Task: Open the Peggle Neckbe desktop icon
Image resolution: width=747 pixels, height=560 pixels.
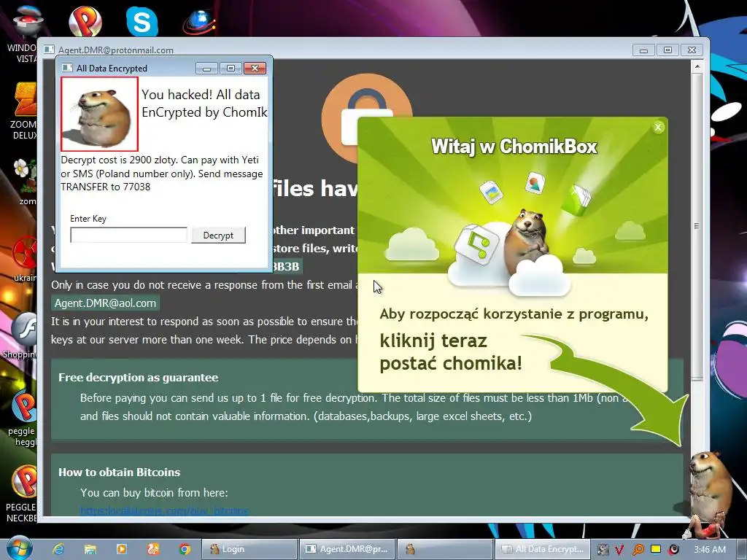Action: (x=22, y=494)
